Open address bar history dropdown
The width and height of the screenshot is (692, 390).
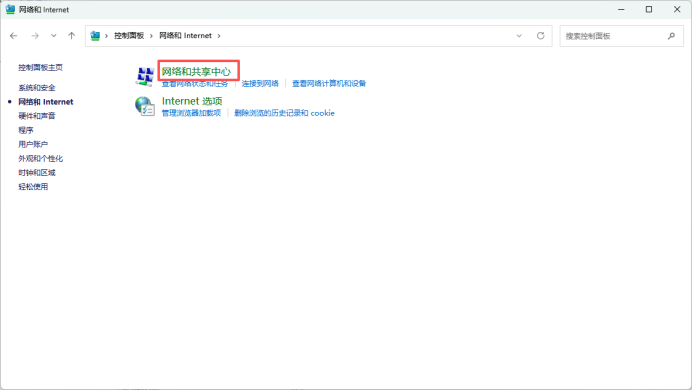(519, 36)
